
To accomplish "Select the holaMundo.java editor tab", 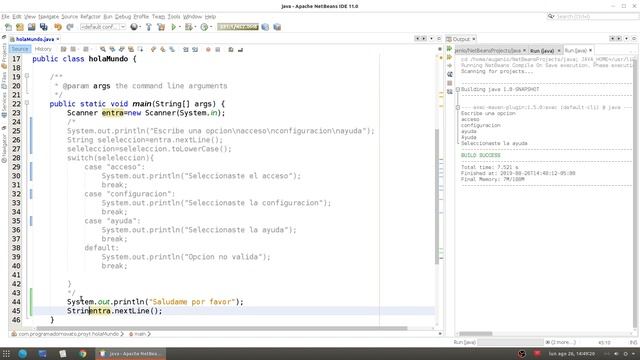I will (x=35, y=39).
